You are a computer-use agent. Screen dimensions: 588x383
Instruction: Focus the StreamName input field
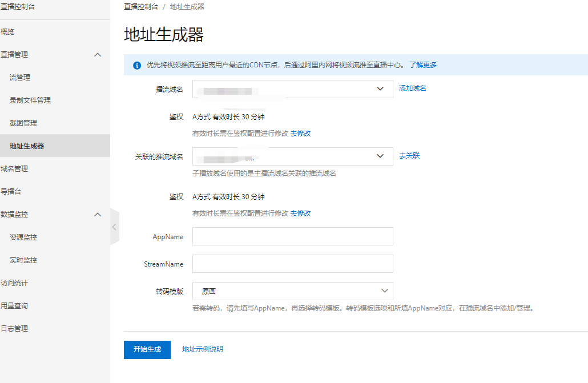(x=292, y=264)
